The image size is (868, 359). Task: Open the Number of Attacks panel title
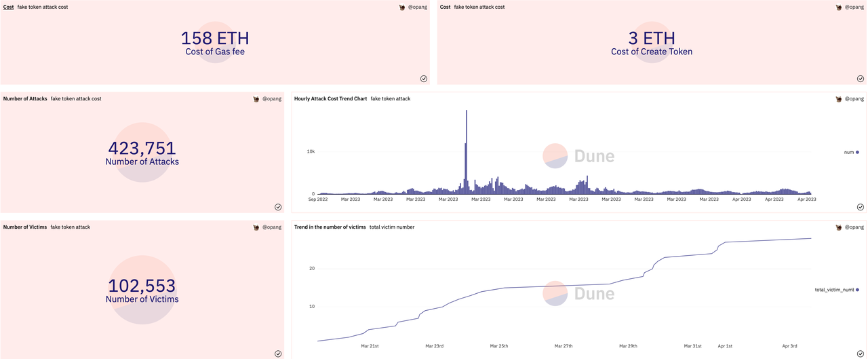point(25,98)
